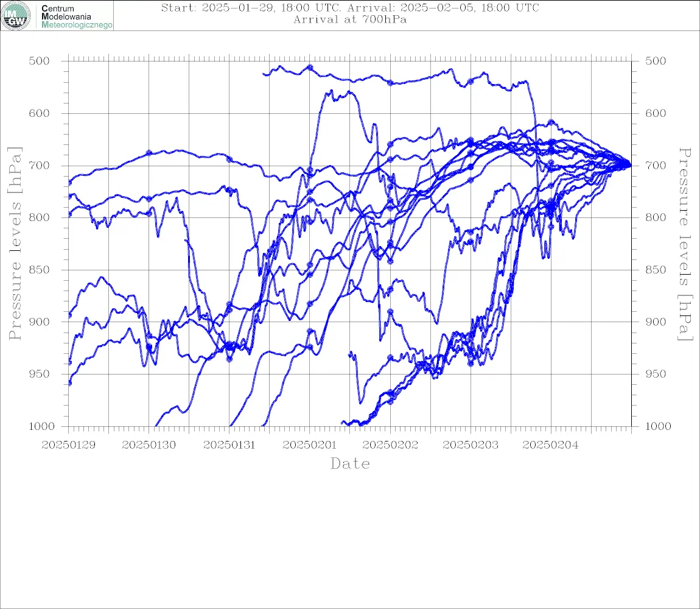
Task: Click the IMGW round logo icon
Action: 16,16
